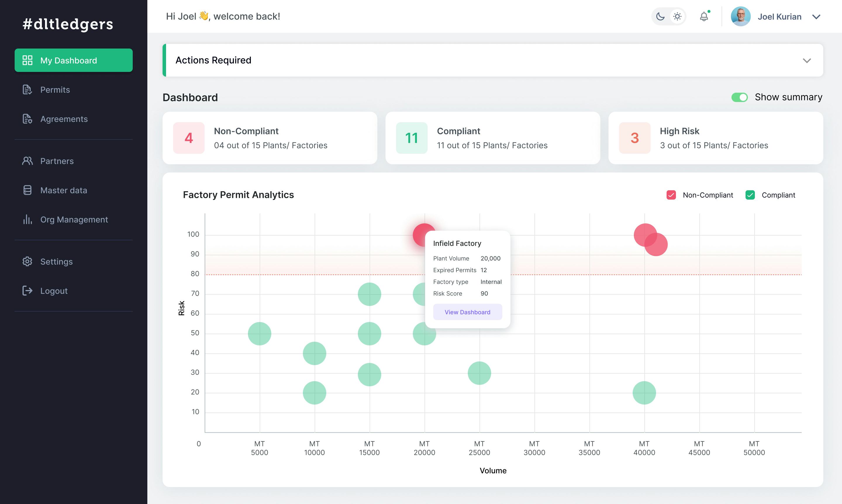Enable dark mode with the moon icon
842x504 pixels.
[660, 16]
